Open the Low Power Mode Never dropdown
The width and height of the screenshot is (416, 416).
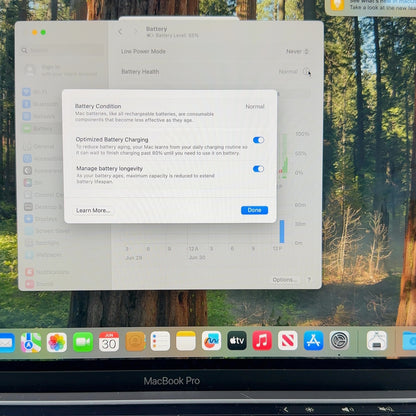(297, 51)
